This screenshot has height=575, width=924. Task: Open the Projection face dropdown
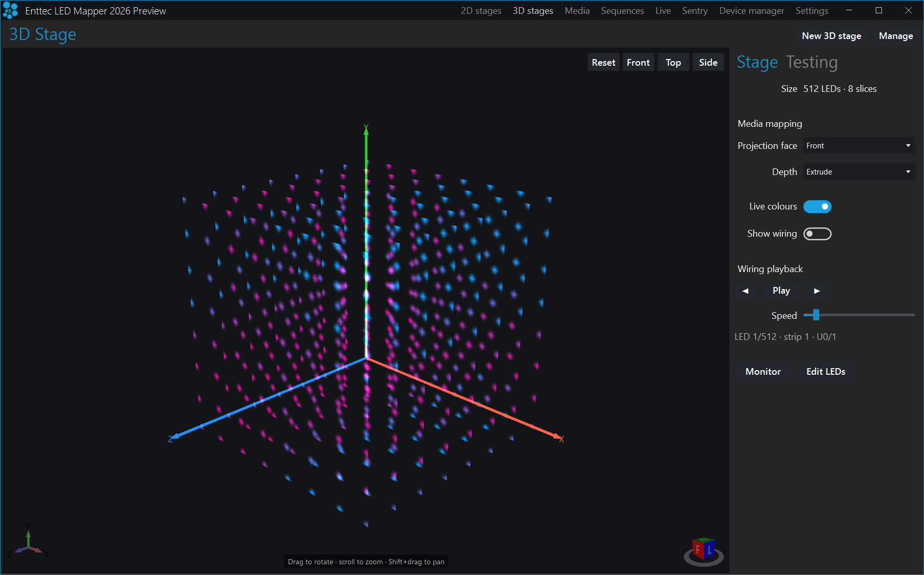coord(859,146)
